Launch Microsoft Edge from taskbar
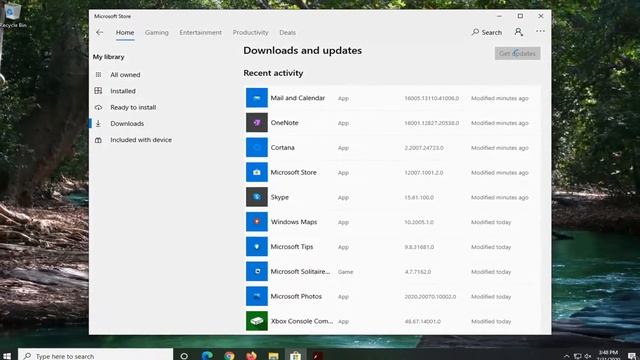The height and width of the screenshot is (360, 640). [207, 356]
